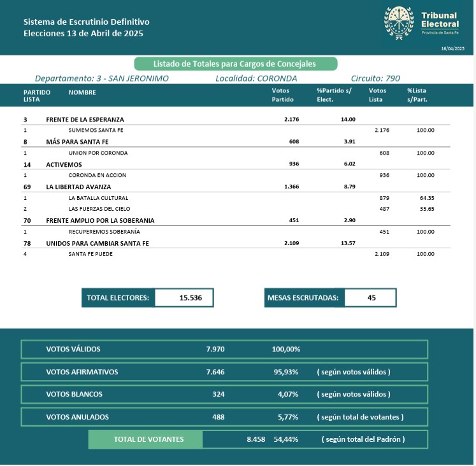This screenshot has width=476, height=466.
Task: Click the blank votes count 324
Action: (x=219, y=394)
